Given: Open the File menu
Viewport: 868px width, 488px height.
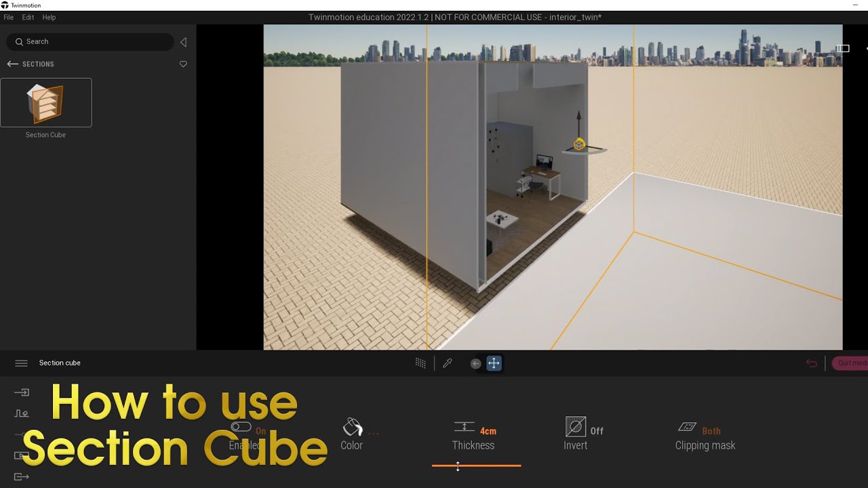Looking at the screenshot, I should (8, 17).
